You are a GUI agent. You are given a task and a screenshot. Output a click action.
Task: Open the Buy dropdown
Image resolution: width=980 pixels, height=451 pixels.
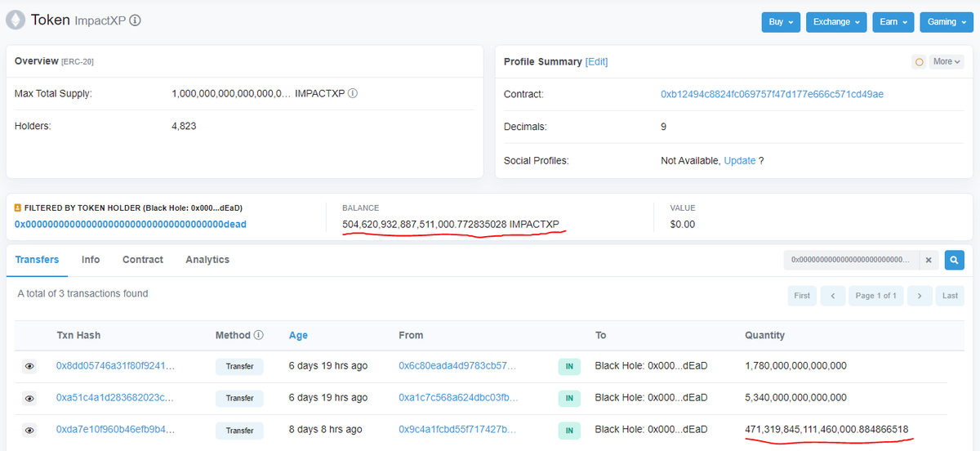pos(781,22)
